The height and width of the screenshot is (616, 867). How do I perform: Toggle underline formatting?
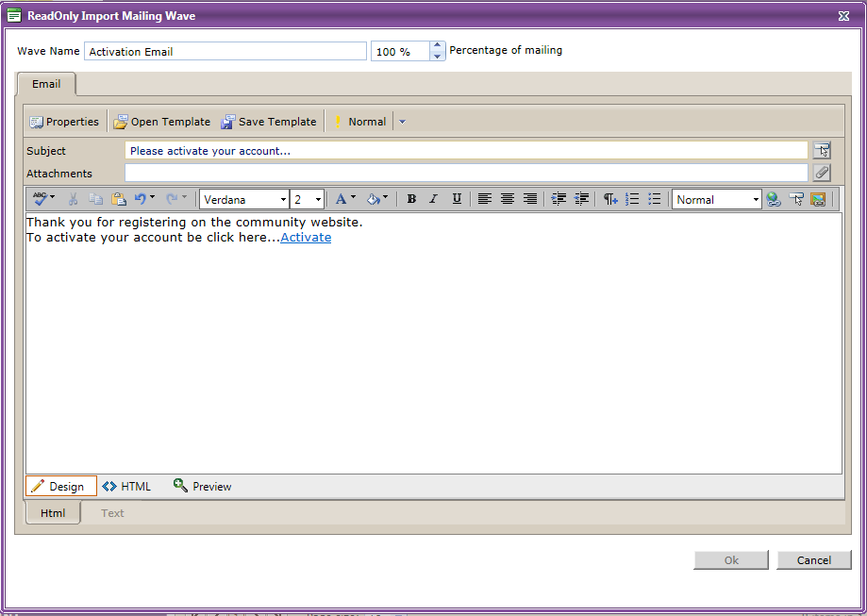point(457,199)
